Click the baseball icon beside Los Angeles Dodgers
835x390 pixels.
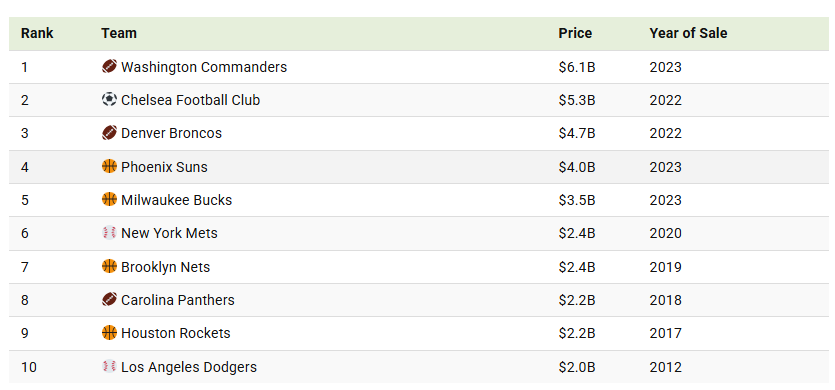(109, 367)
